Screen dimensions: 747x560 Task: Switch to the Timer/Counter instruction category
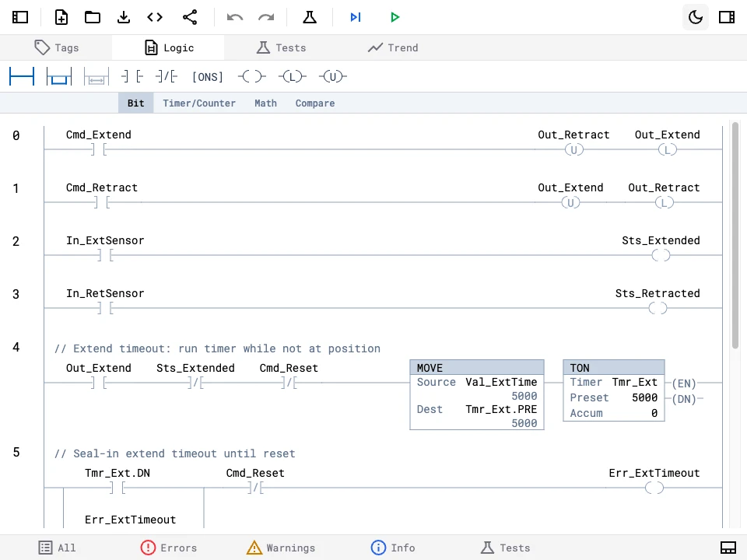(x=198, y=103)
